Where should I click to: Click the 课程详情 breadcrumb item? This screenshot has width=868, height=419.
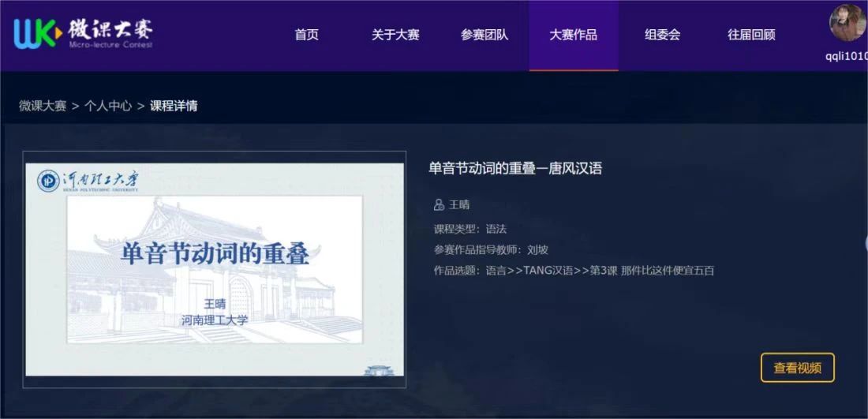[x=174, y=106]
